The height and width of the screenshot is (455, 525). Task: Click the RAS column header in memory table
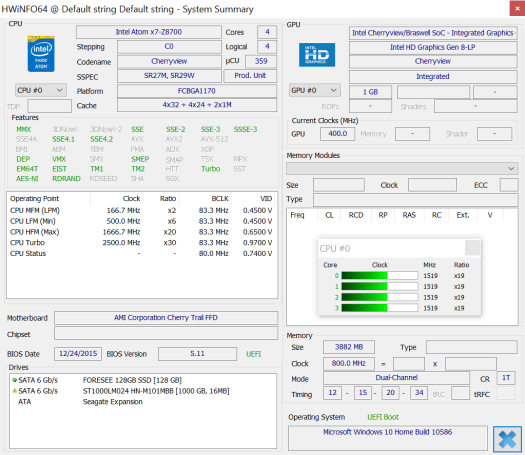click(409, 215)
